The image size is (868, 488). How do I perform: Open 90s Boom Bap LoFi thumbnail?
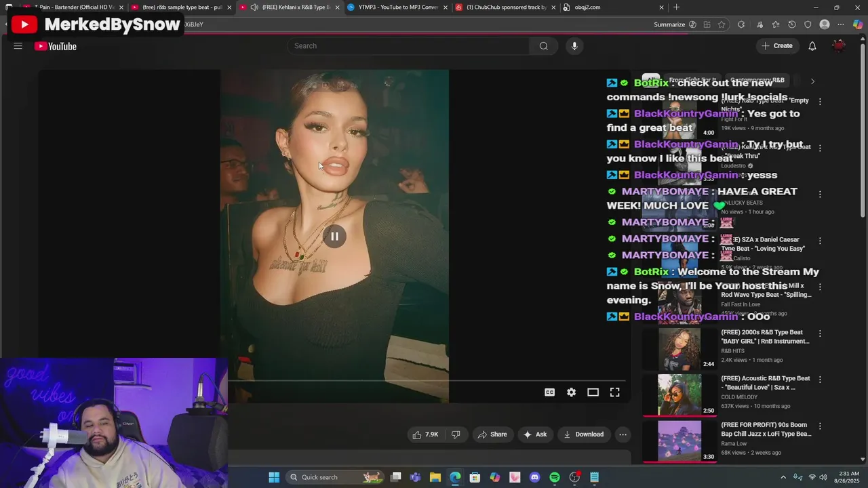point(679,441)
